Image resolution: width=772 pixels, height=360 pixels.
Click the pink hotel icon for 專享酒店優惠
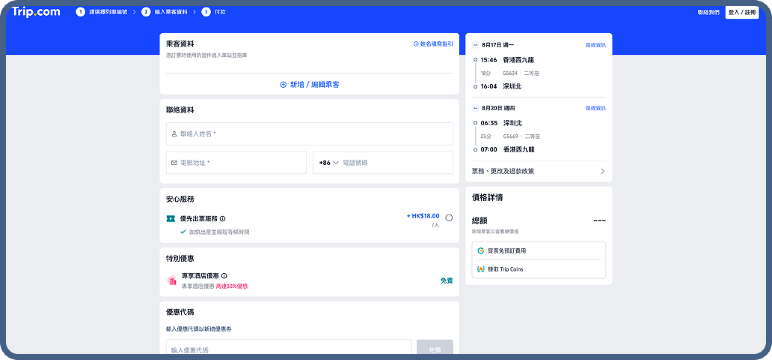point(172,281)
